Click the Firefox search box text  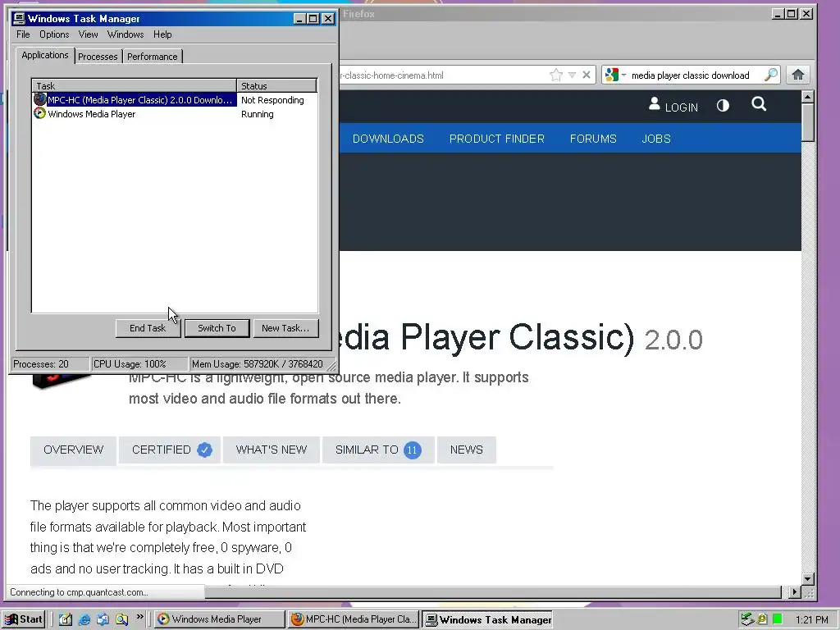coord(691,75)
